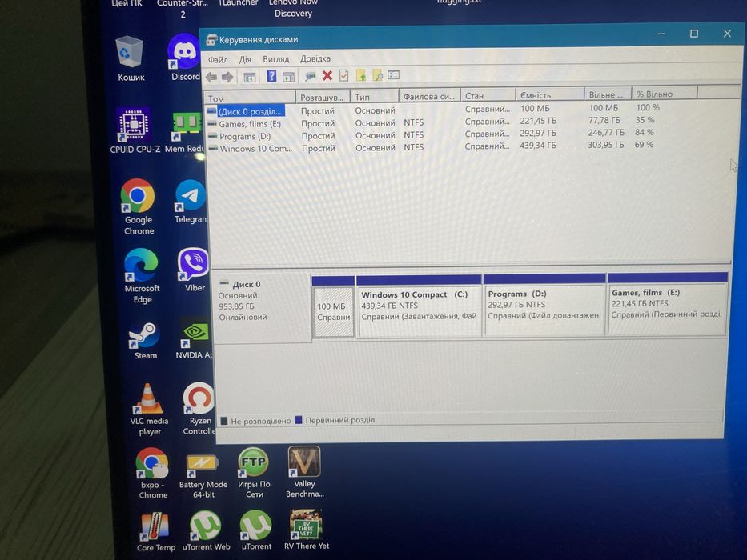747x560 pixels.
Task: Sort by the Стан column header
Action: 488,96
